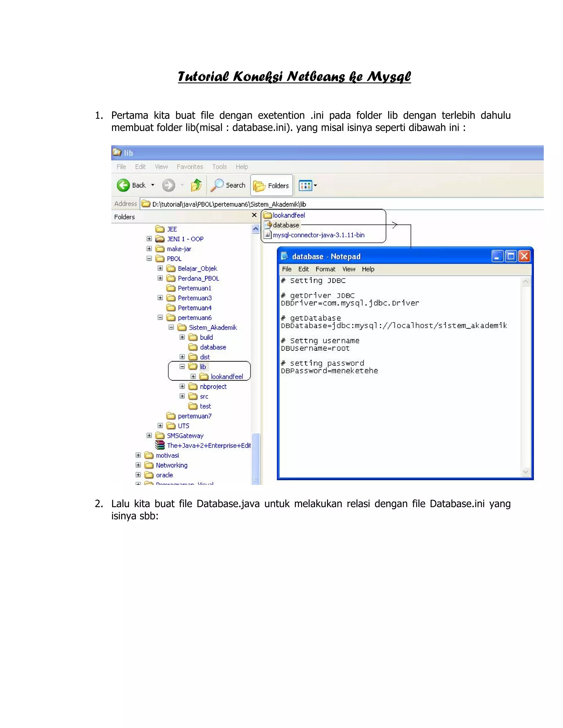Image resolution: width=563 pixels, height=728 pixels.
Task: Click the Notepad scroll down arrow
Action: (x=526, y=472)
